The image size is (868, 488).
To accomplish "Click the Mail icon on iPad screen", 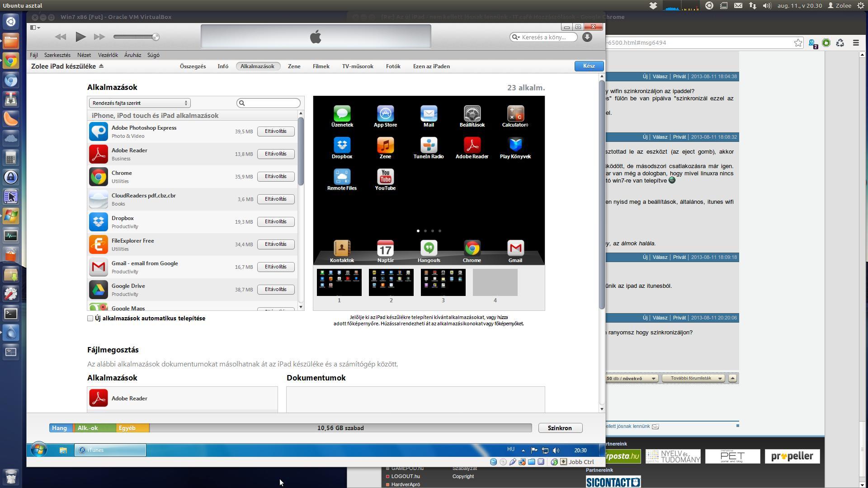I will 429,113.
